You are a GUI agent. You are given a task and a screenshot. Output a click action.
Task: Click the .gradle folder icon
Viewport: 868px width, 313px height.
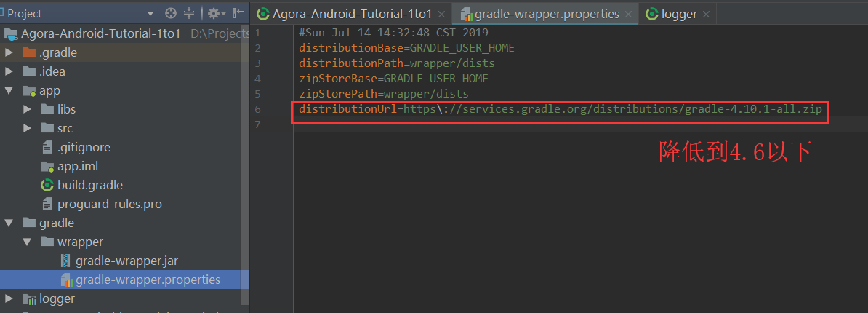pyautogui.click(x=29, y=52)
